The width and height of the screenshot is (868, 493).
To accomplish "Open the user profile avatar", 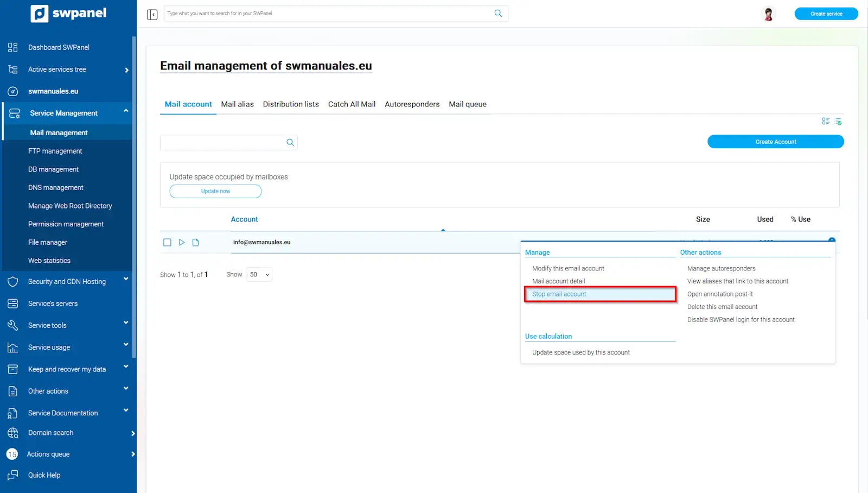I will coord(768,14).
